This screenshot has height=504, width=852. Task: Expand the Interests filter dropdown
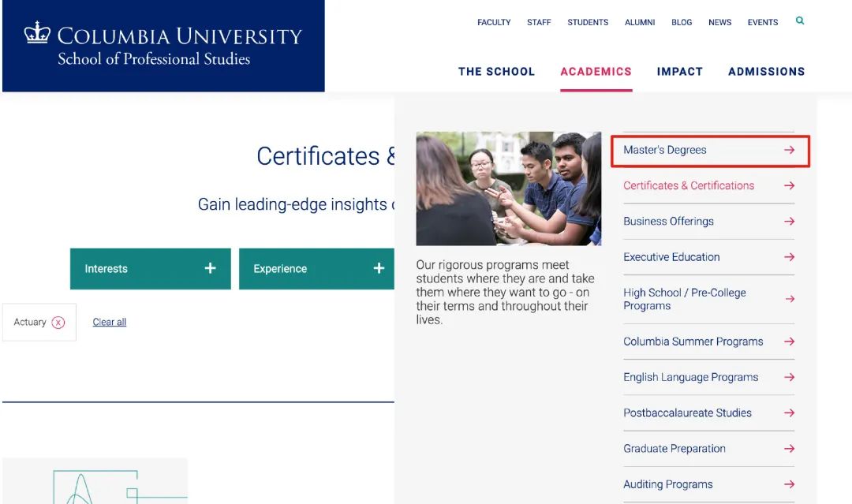(x=150, y=269)
